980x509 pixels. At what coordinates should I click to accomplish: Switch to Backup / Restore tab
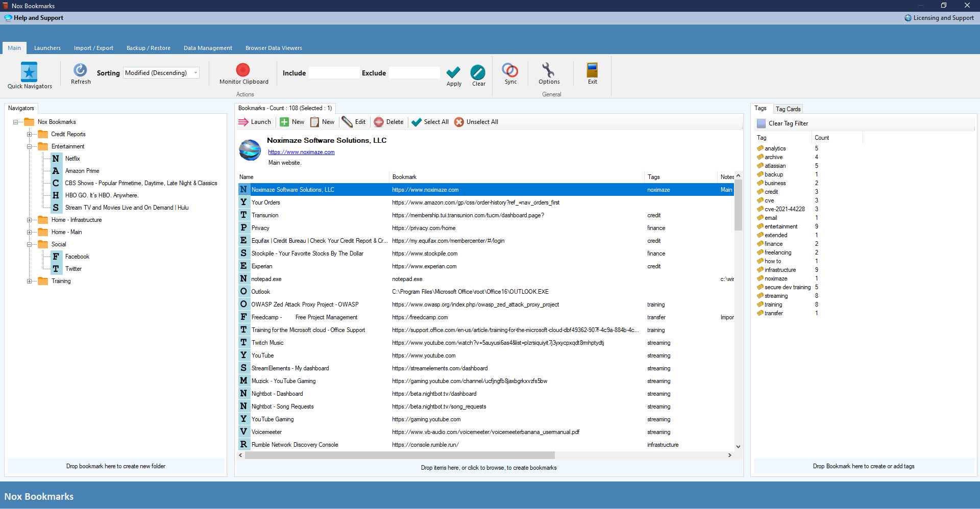pos(149,48)
